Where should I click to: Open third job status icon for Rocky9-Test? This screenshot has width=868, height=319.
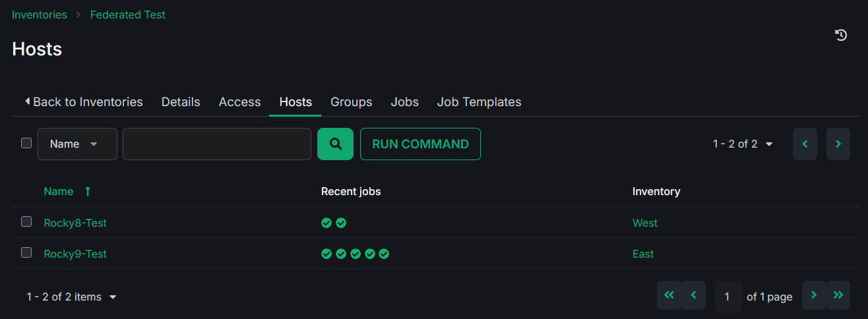click(356, 254)
